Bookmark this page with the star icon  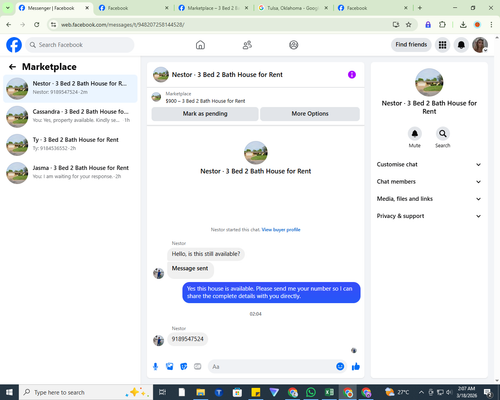tap(409, 25)
